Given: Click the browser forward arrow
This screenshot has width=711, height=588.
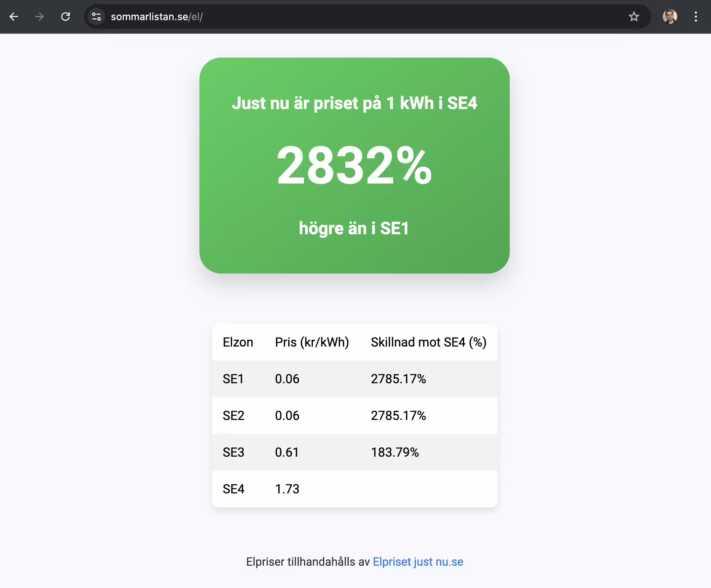Looking at the screenshot, I should pos(39,17).
